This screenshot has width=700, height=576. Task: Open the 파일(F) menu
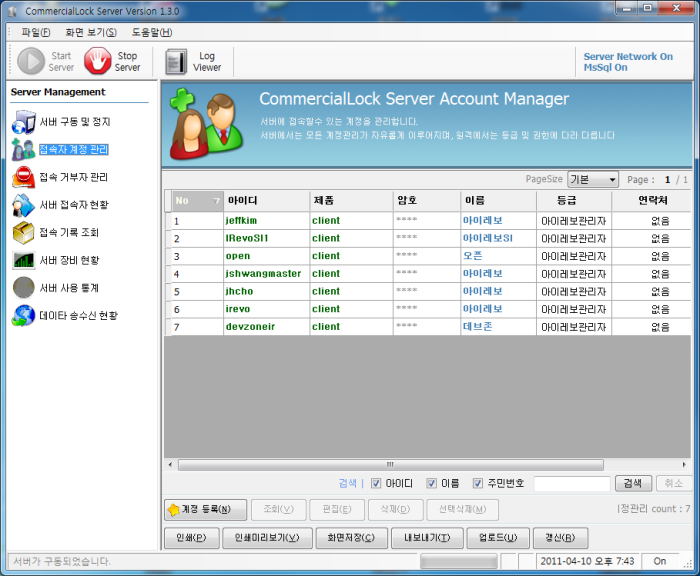(x=36, y=32)
